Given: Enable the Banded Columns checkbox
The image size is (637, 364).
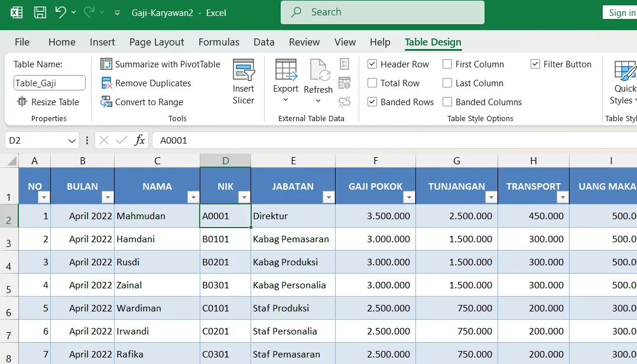Looking at the screenshot, I should pyautogui.click(x=447, y=102).
